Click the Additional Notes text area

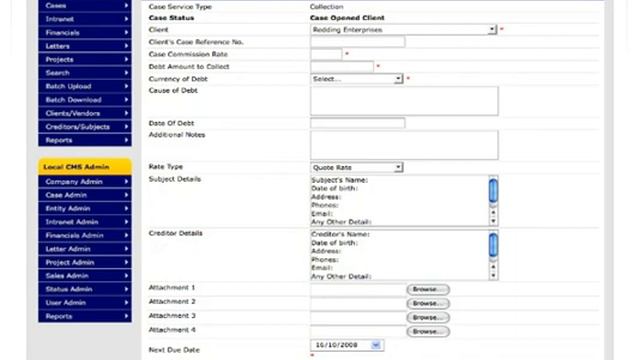point(404,145)
